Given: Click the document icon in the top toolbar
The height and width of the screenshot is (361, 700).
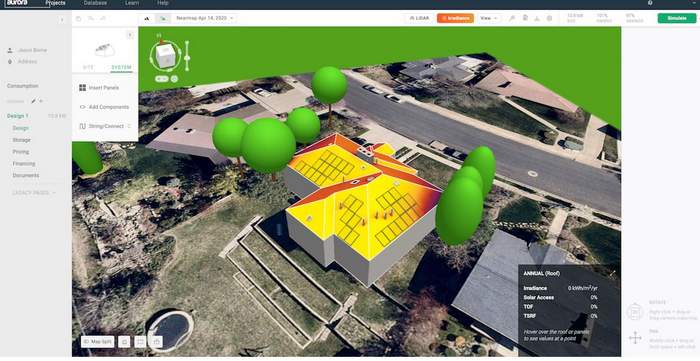Looking at the screenshot, I should pyautogui.click(x=525, y=18).
